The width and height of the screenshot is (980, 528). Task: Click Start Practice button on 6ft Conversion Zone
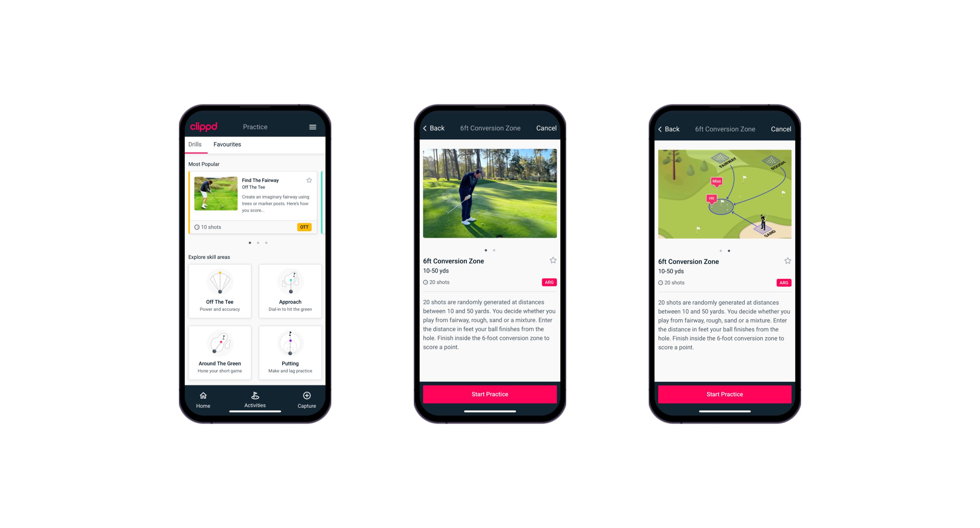pos(490,394)
